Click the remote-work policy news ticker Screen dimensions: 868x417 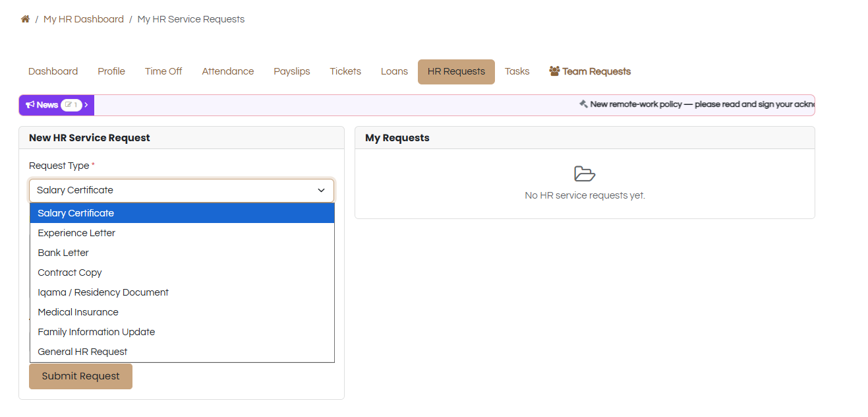coord(697,104)
